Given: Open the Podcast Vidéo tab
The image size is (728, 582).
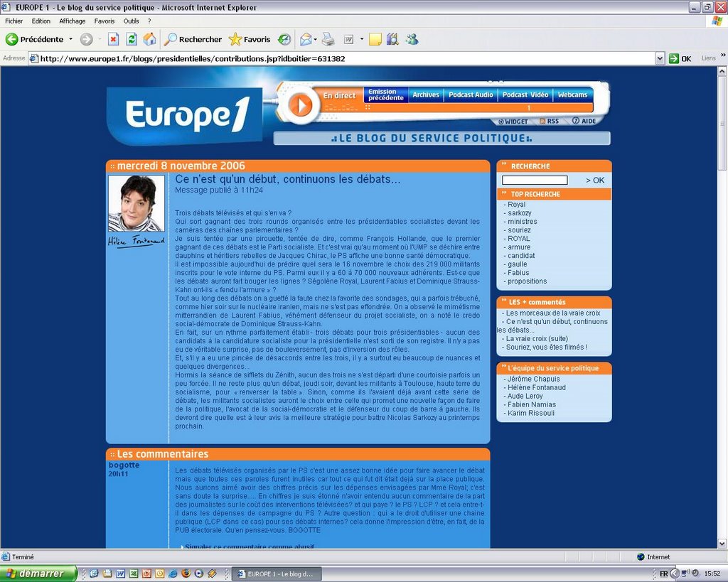Looking at the screenshot, I should pos(525,95).
